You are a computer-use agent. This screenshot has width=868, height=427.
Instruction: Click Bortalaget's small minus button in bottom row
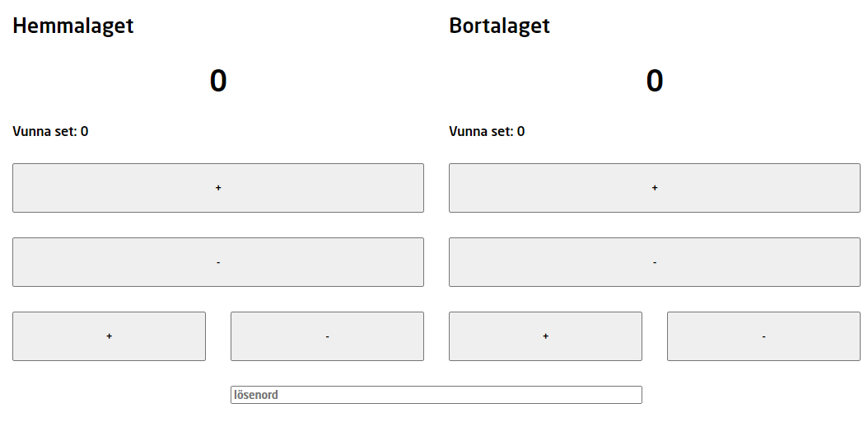click(763, 336)
